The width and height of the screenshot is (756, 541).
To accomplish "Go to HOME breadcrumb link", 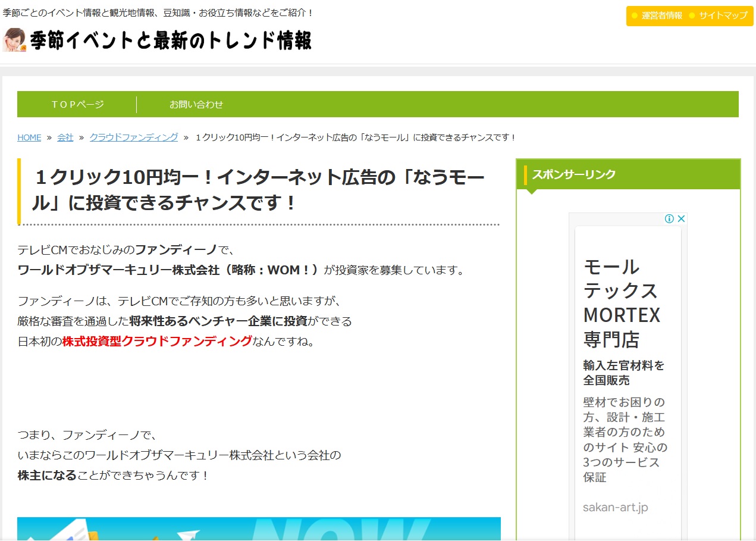I will [x=29, y=137].
